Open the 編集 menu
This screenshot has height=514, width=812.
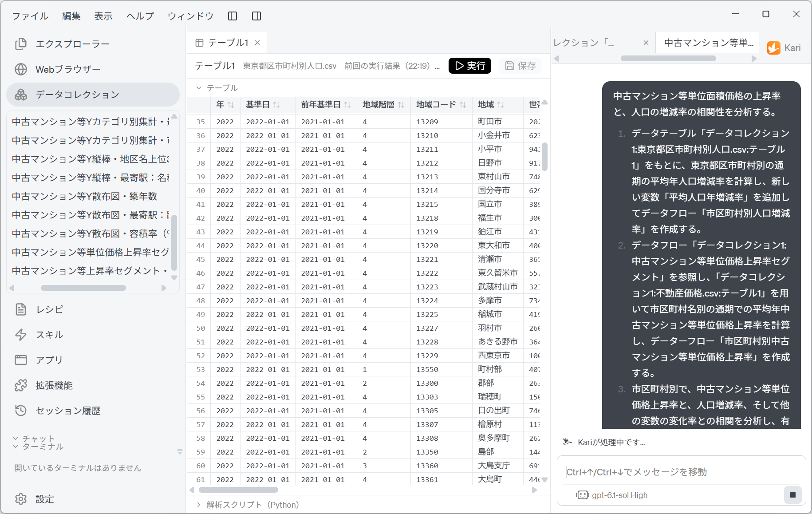point(71,16)
